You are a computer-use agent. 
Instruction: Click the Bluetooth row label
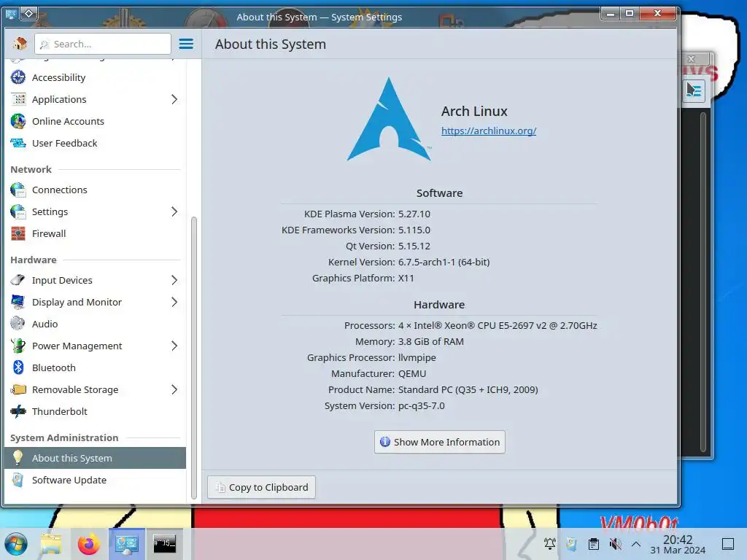pos(54,368)
